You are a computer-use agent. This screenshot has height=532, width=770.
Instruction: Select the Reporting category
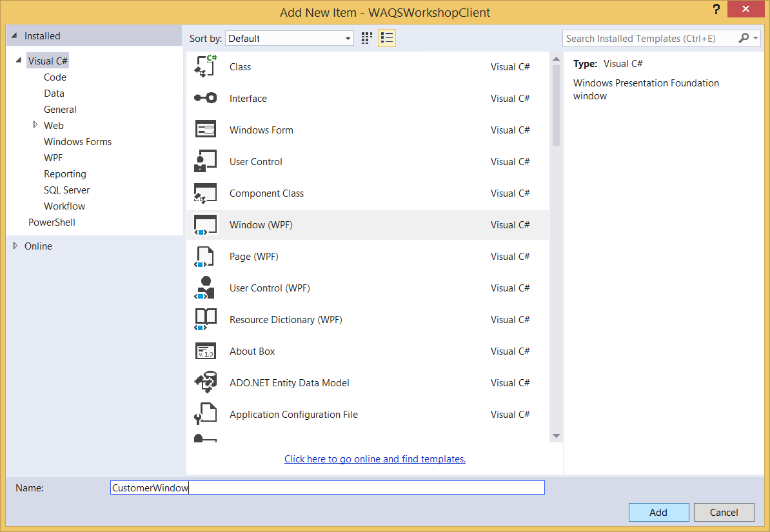coord(65,174)
